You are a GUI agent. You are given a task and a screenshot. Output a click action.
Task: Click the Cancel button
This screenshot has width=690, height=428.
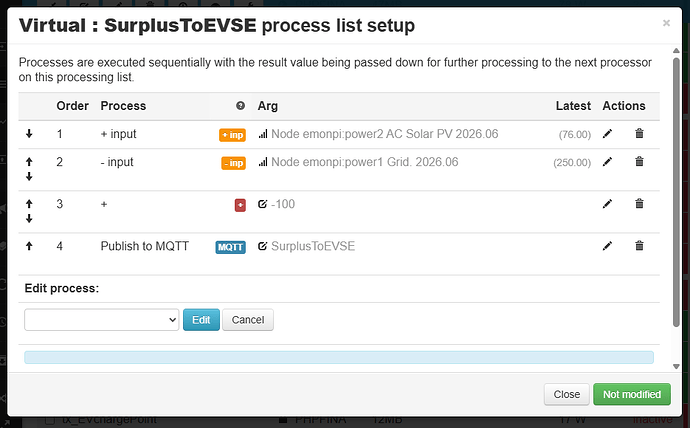point(248,320)
